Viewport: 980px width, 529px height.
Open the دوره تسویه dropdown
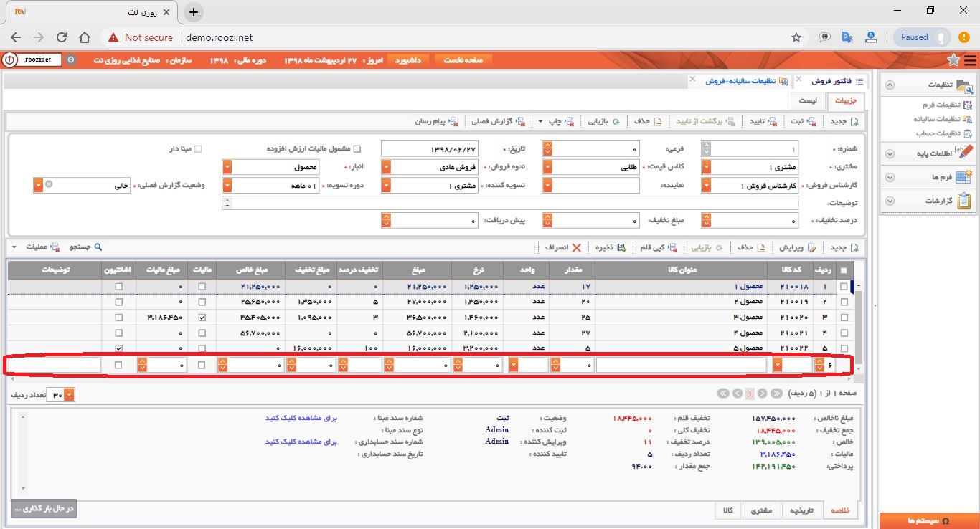click(x=227, y=186)
